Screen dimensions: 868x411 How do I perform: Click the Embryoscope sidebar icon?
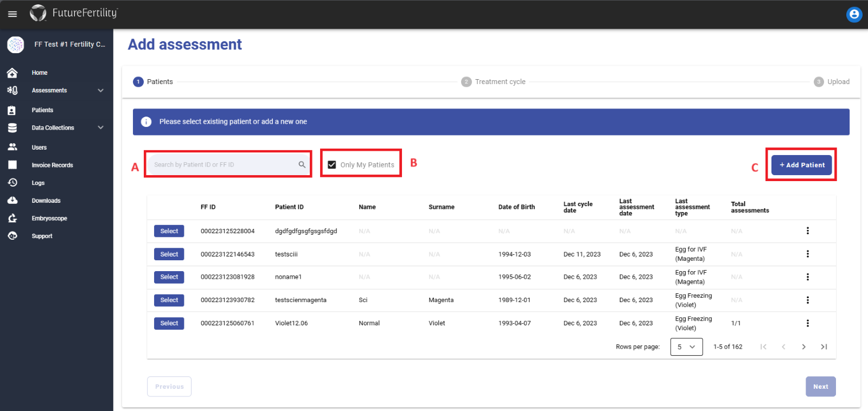tap(12, 219)
